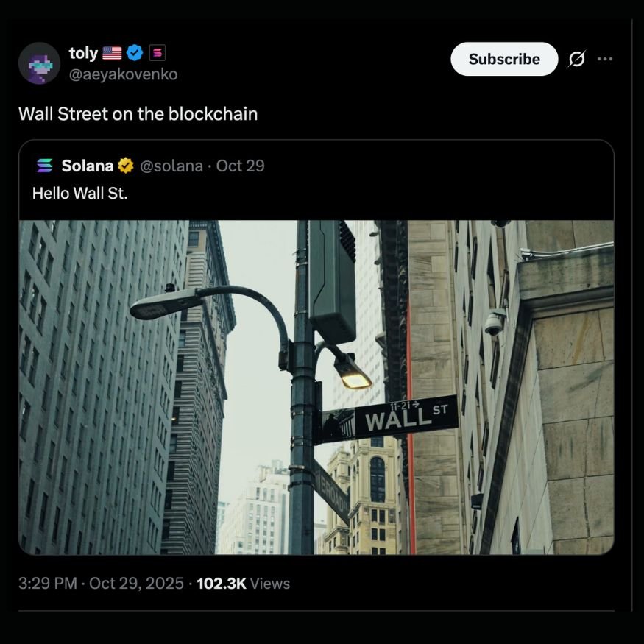Screen dimensions: 644x644
Task: Click the Oct 29 quoted post date
Action: 240,166
